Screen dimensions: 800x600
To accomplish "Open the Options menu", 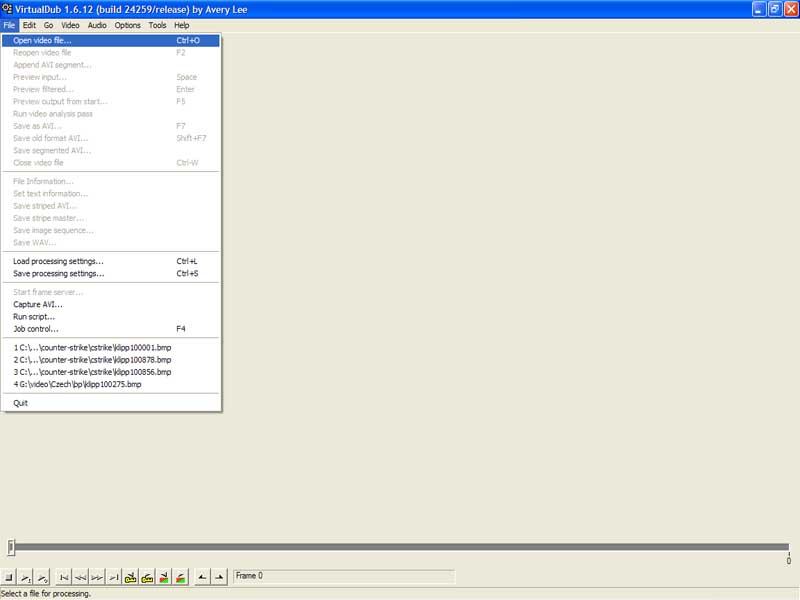I will coord(128,25).
